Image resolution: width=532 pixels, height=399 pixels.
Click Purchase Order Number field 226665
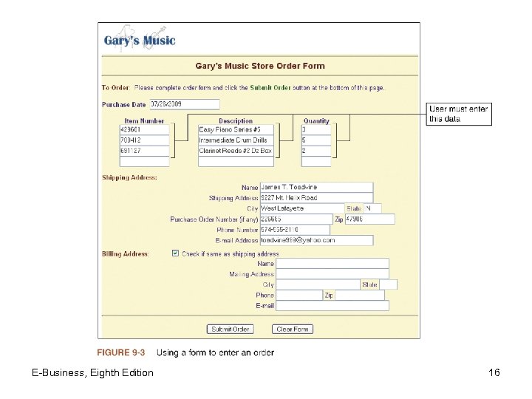pyautogui.click(x=296, y=219)
